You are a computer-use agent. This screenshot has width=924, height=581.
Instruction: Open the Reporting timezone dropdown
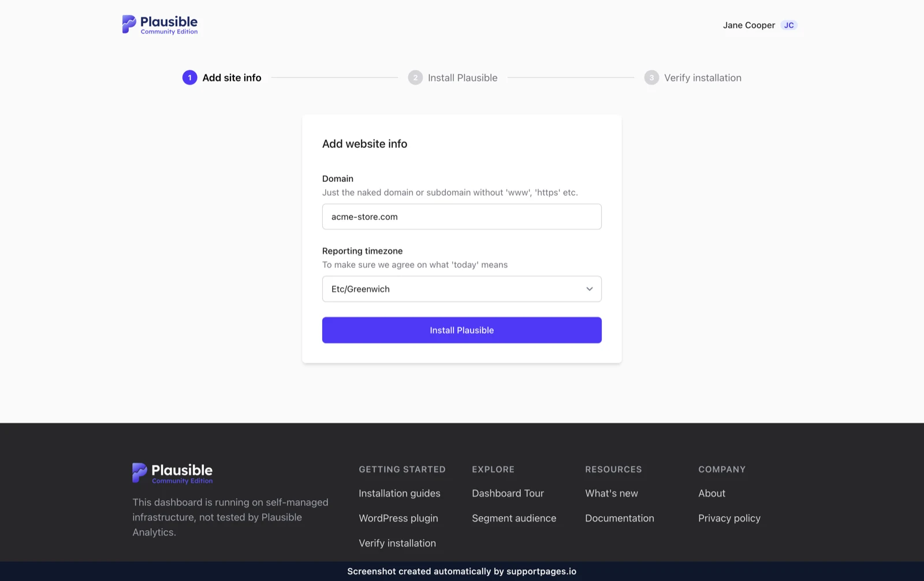coord(462,289)
